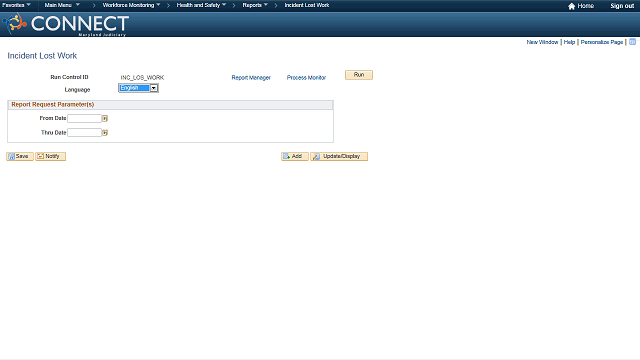
Task: Open the Help link
Action: (569, 42)
